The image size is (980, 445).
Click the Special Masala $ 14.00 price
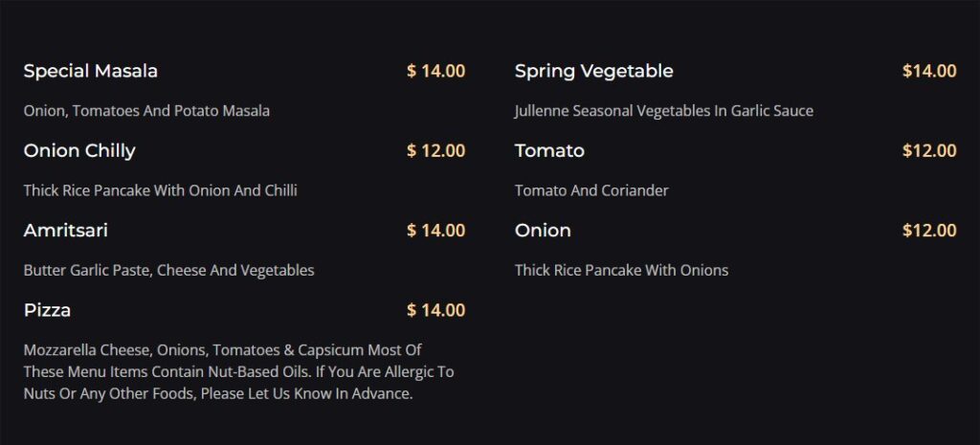tap(435, 71)
